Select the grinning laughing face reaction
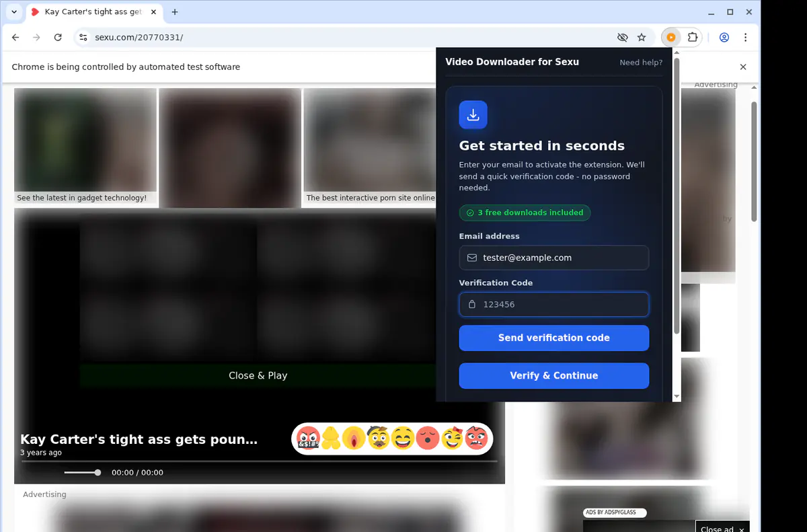807x532 pixels. (x=403, y=439)
